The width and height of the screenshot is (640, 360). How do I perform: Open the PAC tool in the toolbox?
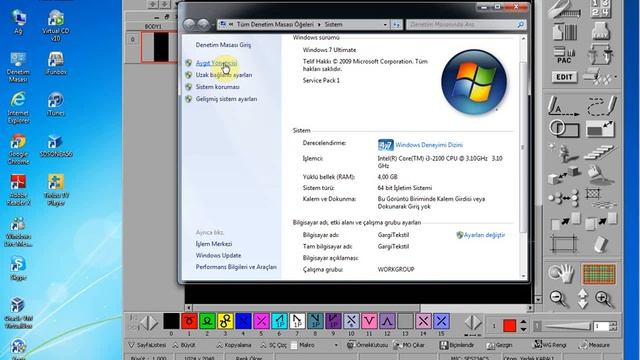pos(564,55)
